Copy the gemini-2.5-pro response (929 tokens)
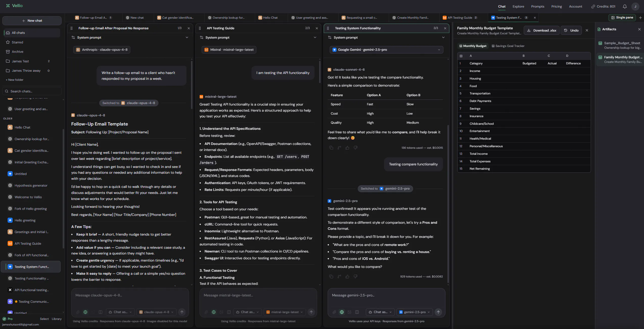This screenshot has width=644, height=329. click(331, 276)
